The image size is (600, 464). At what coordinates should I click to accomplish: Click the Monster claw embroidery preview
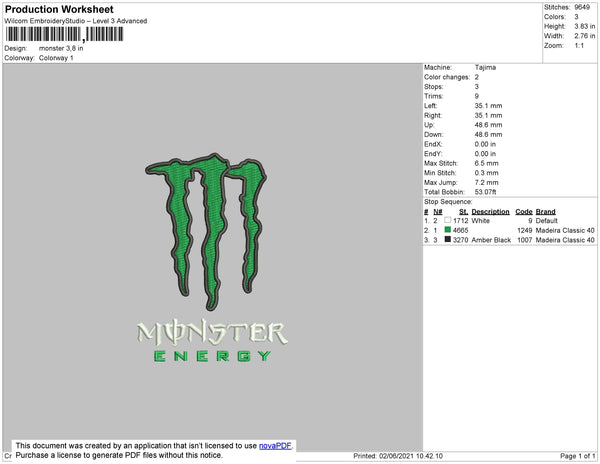coord(207,231)
